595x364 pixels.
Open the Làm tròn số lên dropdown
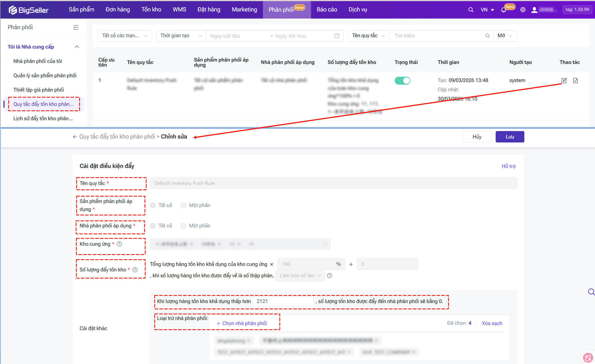pos(300,276)
